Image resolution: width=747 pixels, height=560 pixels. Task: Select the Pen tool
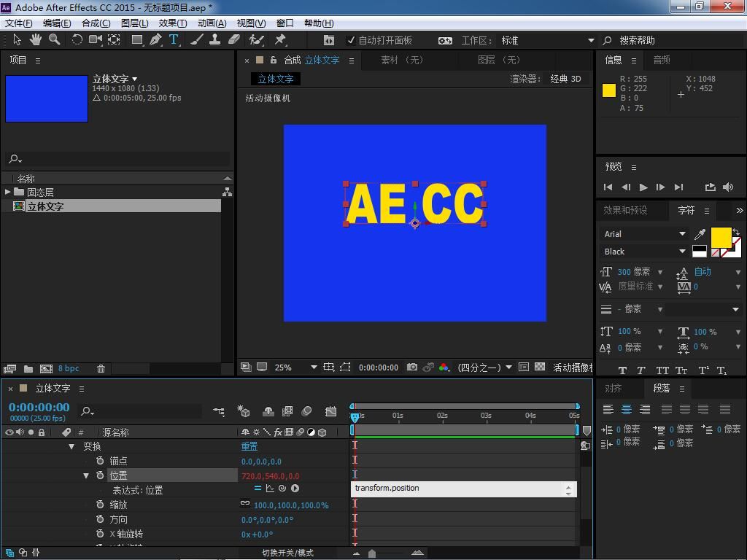click(155, 40)
